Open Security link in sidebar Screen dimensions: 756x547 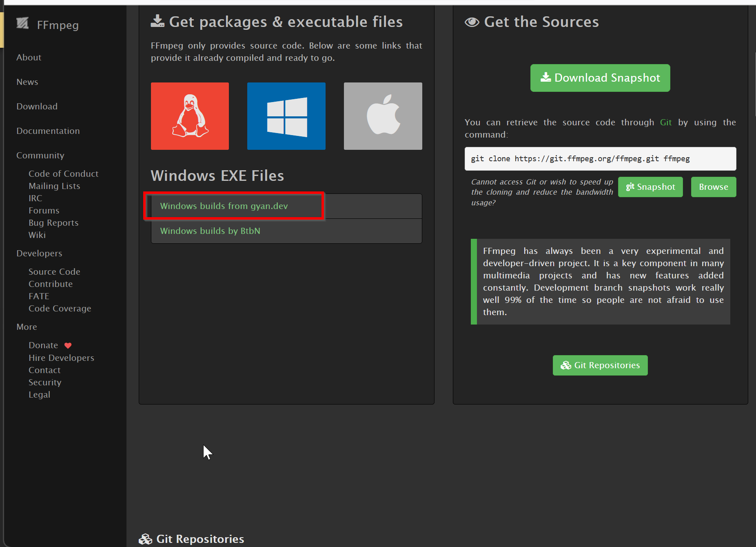pos(45,382)
